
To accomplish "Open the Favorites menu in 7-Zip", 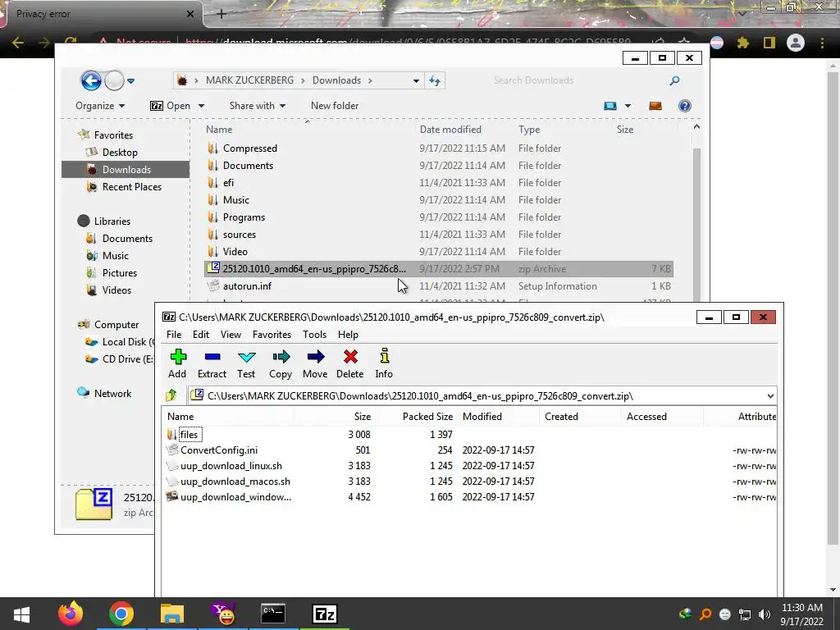I will (x=272, y=335).
